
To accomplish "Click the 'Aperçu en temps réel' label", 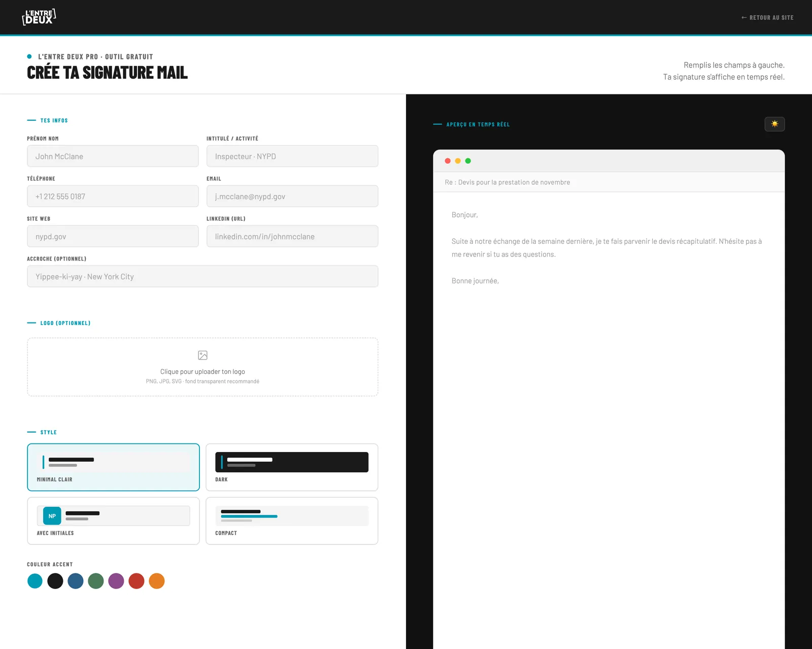I will [x=478, y=124].
